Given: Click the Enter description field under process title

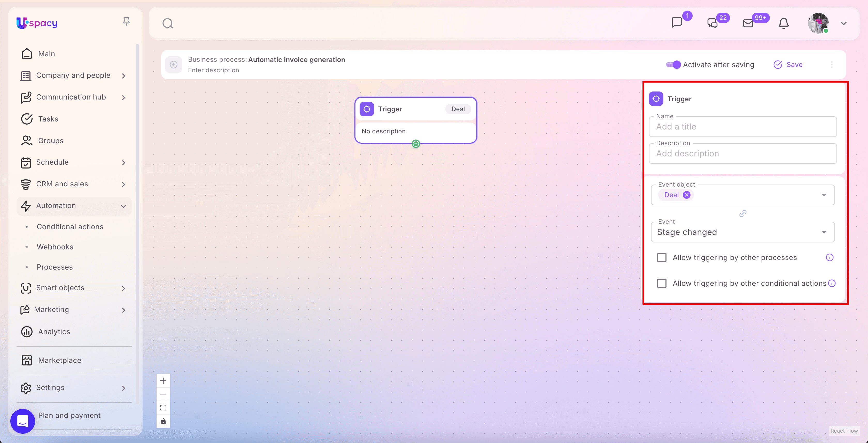Looking at the screenshot, I should click(x=213, y=70).
